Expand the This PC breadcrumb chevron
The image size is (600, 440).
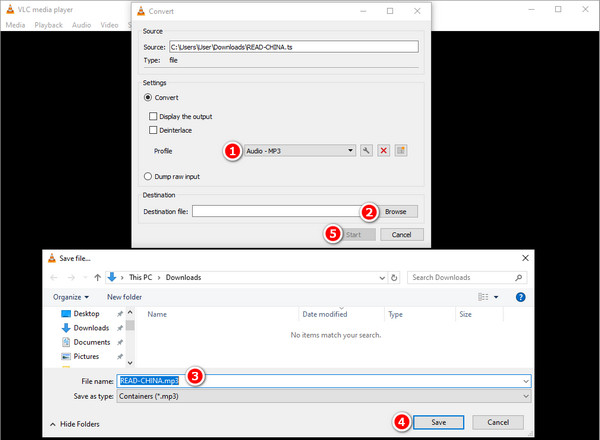pos(159,277)
